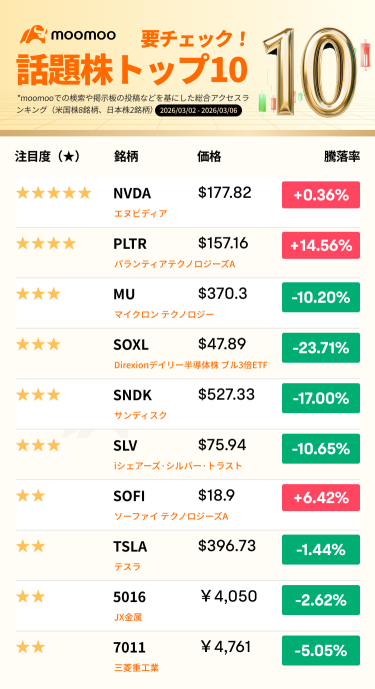This screenshot has height=689, width=375.
Task: Click the 注目度（★） column header
Action: pos(47,156)
